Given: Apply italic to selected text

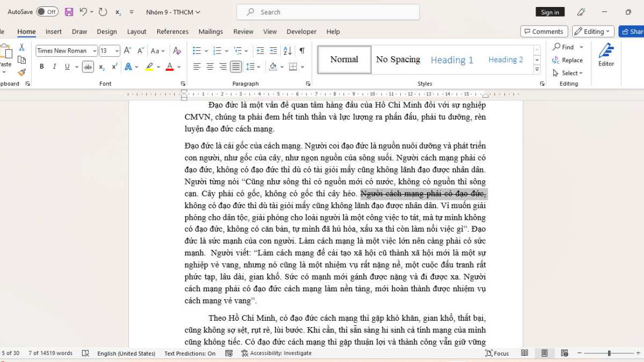Looking at the screenshot, I should point(54,67).
